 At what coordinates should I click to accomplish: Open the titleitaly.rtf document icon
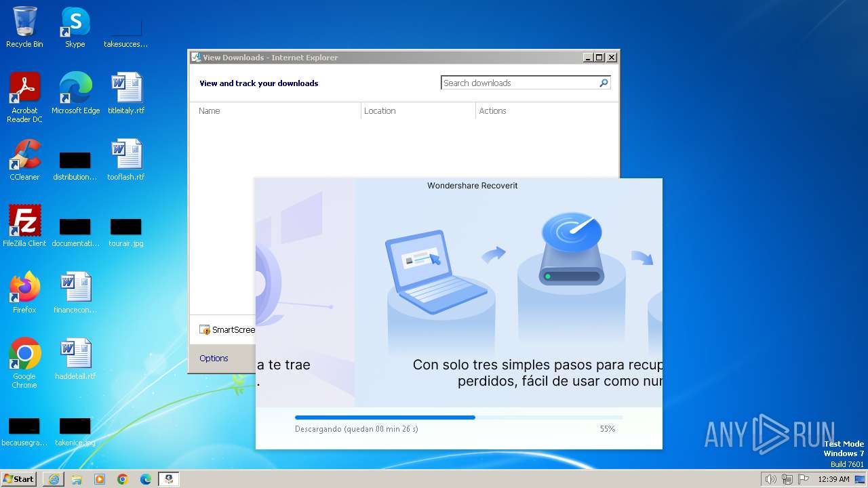point(126,93)
